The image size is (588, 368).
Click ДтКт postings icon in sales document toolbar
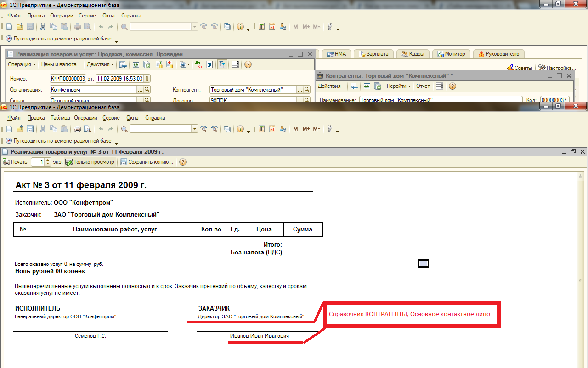click(x=198, y=64)
